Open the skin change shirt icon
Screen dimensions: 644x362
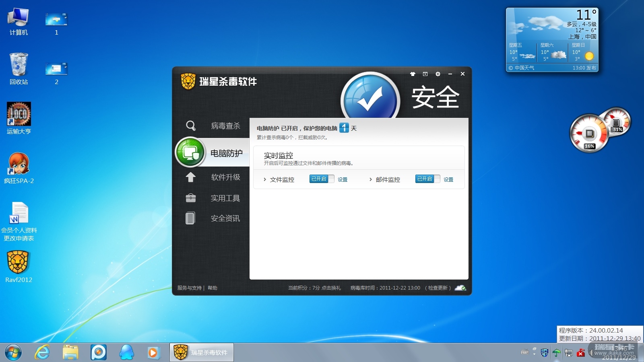pos(413,74)
